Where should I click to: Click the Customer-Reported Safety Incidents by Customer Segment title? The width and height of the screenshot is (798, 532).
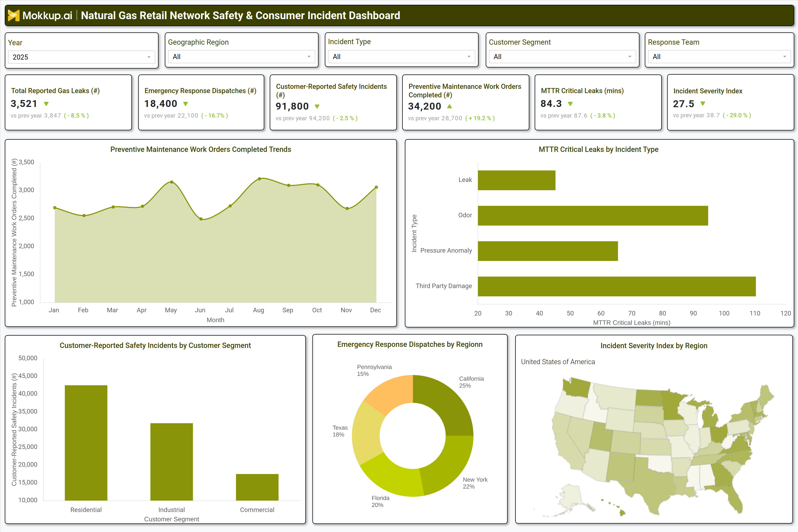point(155,345)
